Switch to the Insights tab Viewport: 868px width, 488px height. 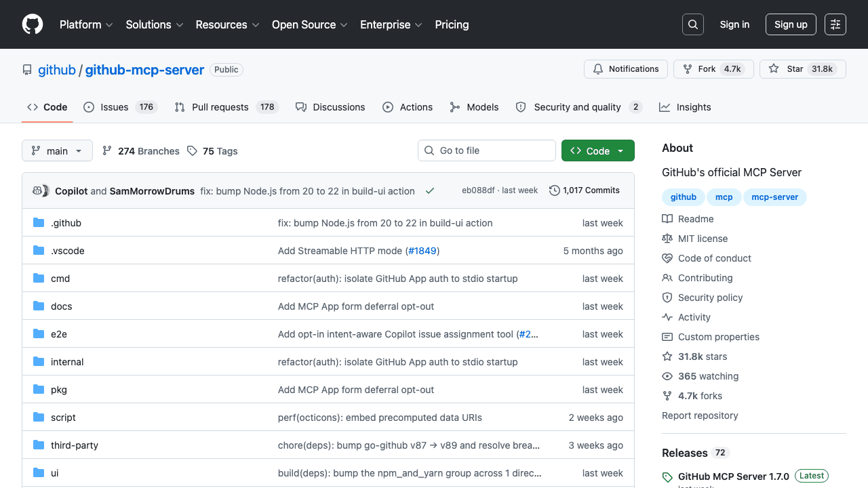[x=685, y=107]
